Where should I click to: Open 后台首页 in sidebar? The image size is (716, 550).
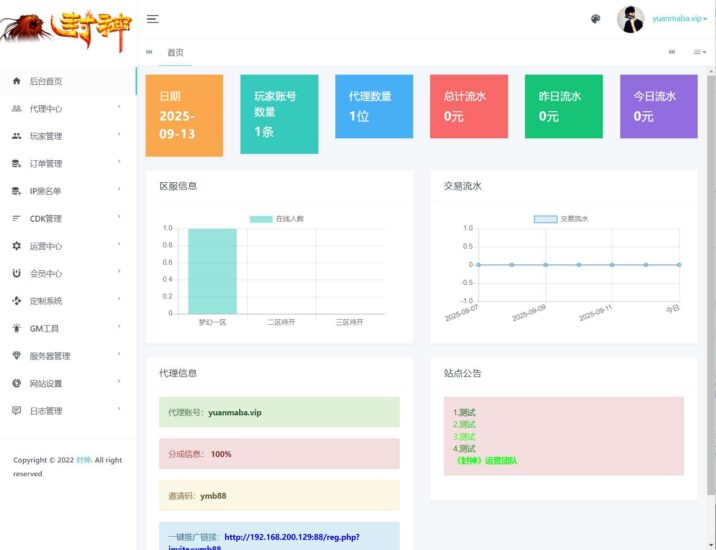click(x=68, y=81)
